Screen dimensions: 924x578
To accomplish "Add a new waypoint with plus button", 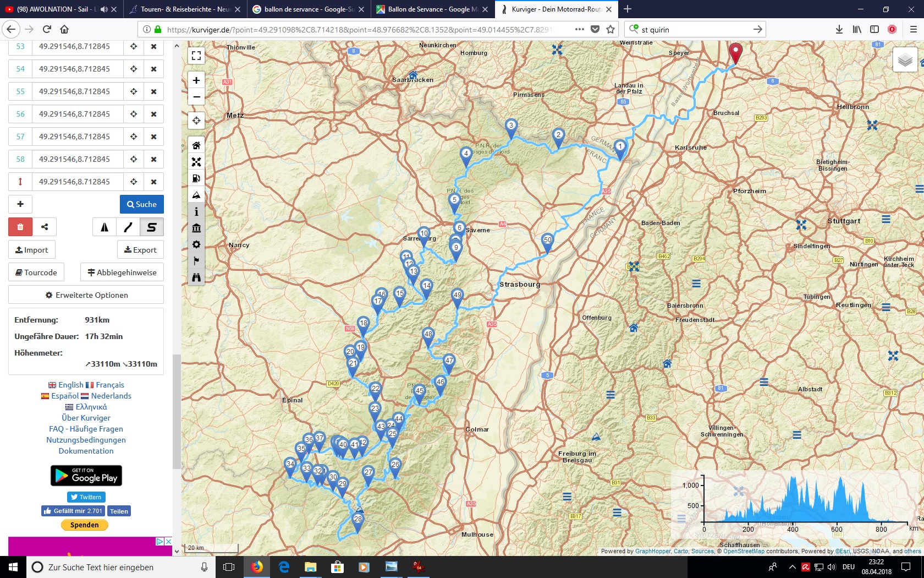I will click(20, 204).
